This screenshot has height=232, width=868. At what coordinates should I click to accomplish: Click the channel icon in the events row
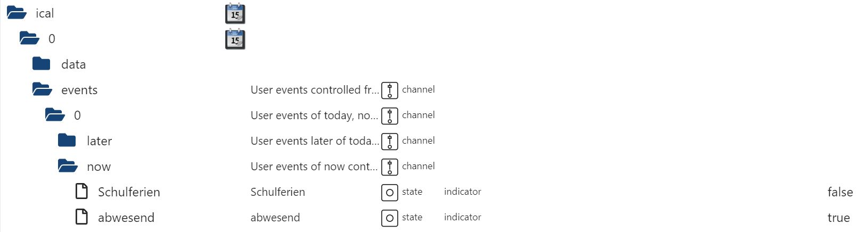point(389,90)
